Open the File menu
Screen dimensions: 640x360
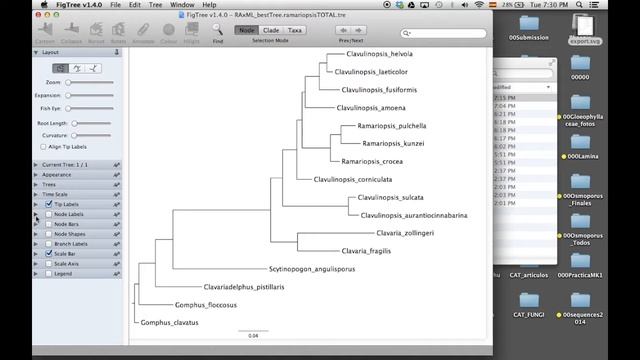pyautogui.click(x=116, y=5)
